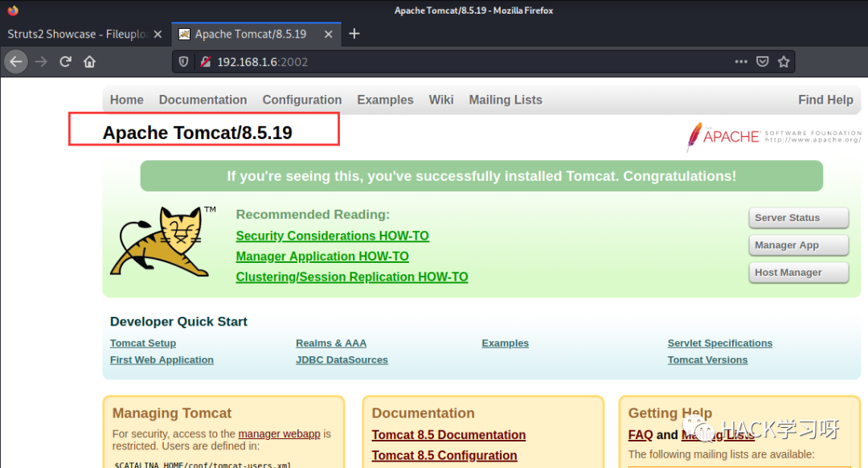Open Servlet Specifications link

pos(719,343)
